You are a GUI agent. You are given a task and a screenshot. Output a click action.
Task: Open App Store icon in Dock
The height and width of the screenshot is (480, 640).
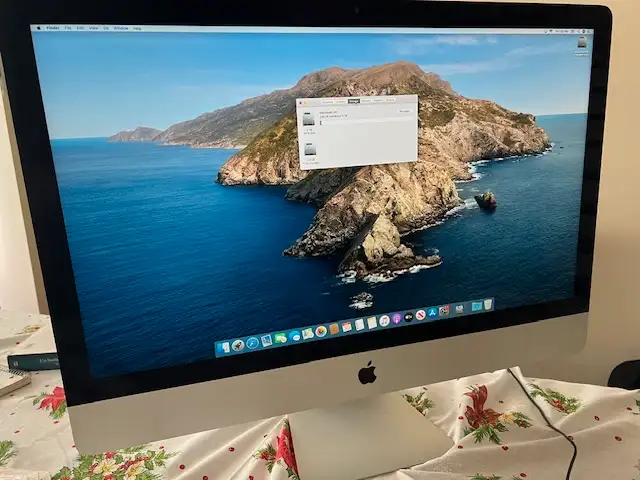pyautogui.click(x=433, y=313)
